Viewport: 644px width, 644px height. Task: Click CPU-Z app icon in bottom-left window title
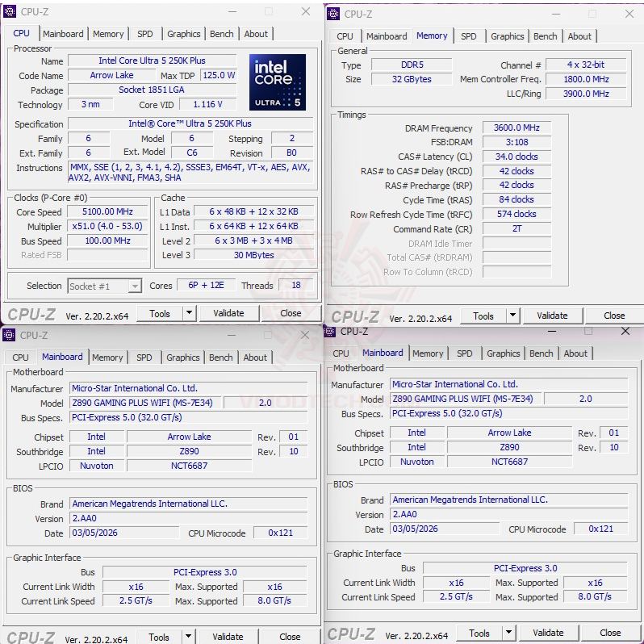pos(9,335)
